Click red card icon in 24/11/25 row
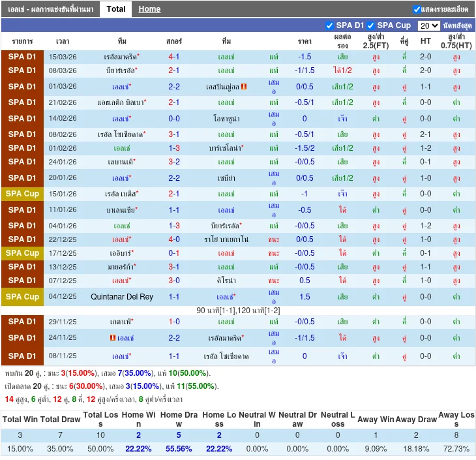 pos(113,338)
